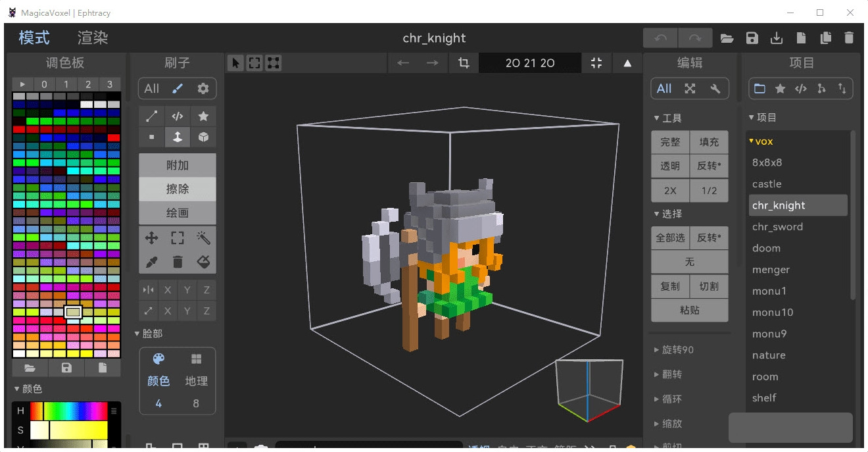Image resolution: width=868 pixels, height=452 pixels.
Task: Enable 附加 attach mode
Action: (x=177, y=165)
